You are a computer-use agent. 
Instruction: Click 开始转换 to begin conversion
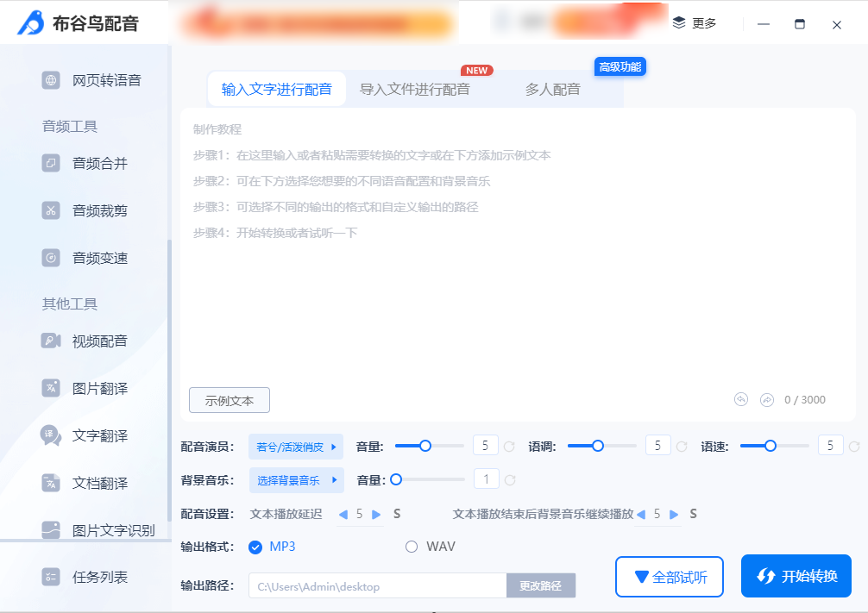tap(796, 576)
